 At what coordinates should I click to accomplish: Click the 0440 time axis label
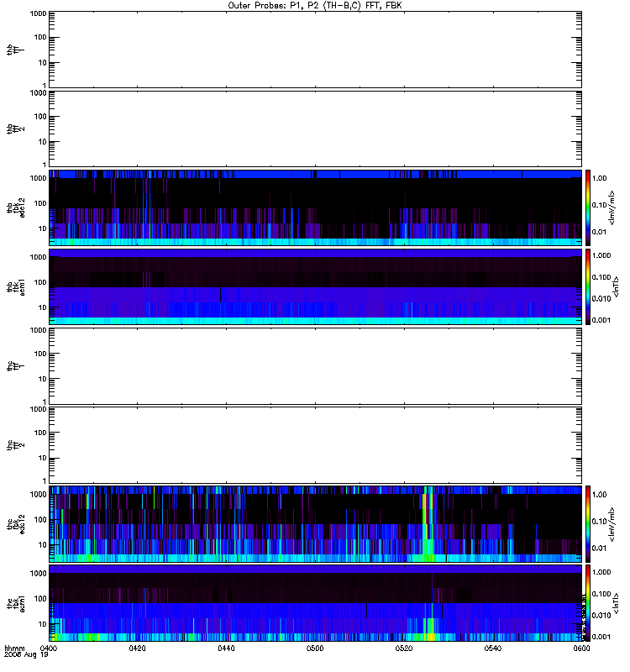[226, 648]
